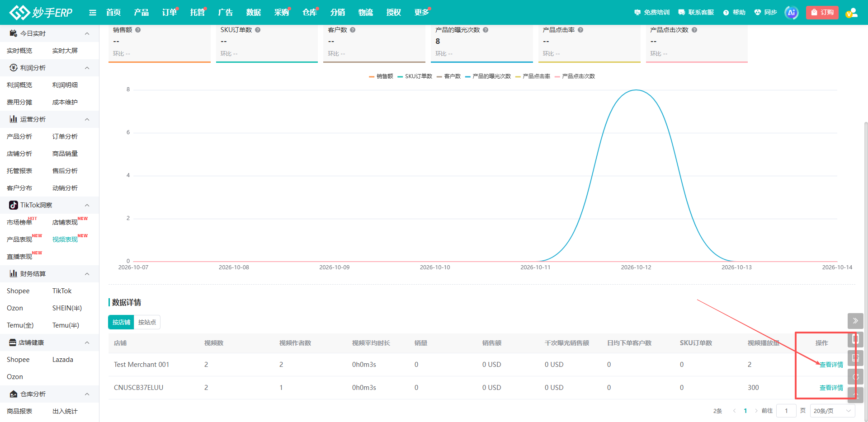Open the 数据 top menu
The image size is (868, 422).
254,13
